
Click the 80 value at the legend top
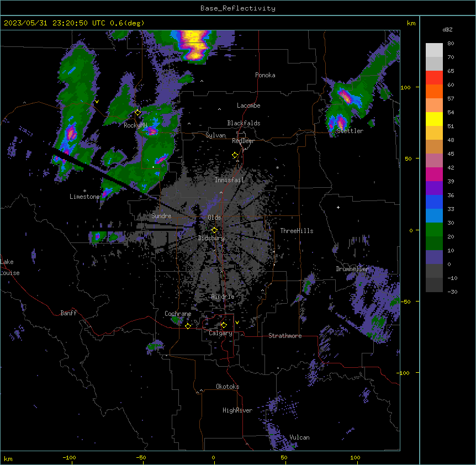[451, 44]
